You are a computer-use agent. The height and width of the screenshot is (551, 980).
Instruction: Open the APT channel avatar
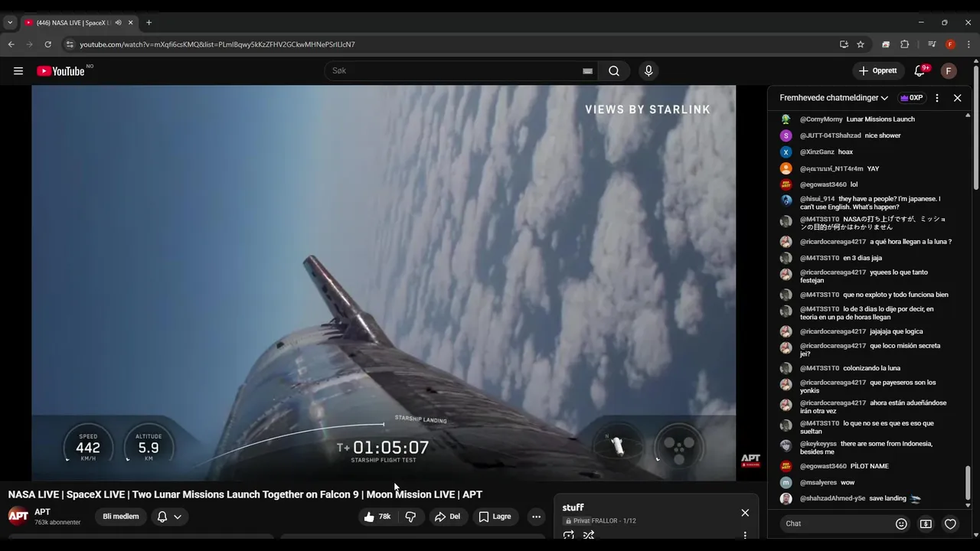click(x=18, y=517)
